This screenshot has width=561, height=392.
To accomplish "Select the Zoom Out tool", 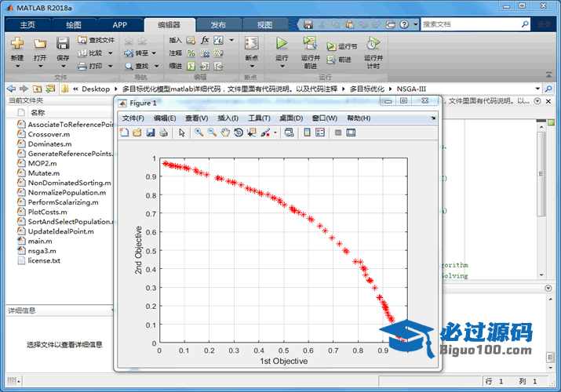I will (212, 132).
